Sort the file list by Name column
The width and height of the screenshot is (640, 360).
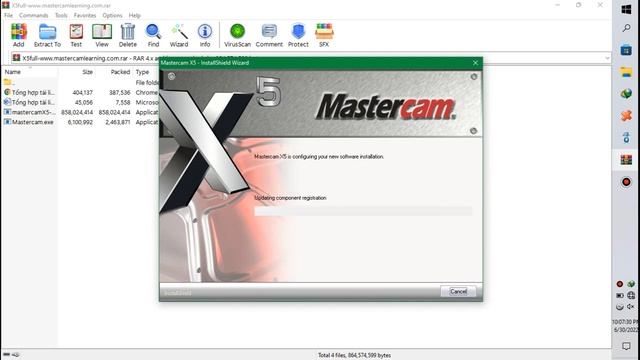13,72
